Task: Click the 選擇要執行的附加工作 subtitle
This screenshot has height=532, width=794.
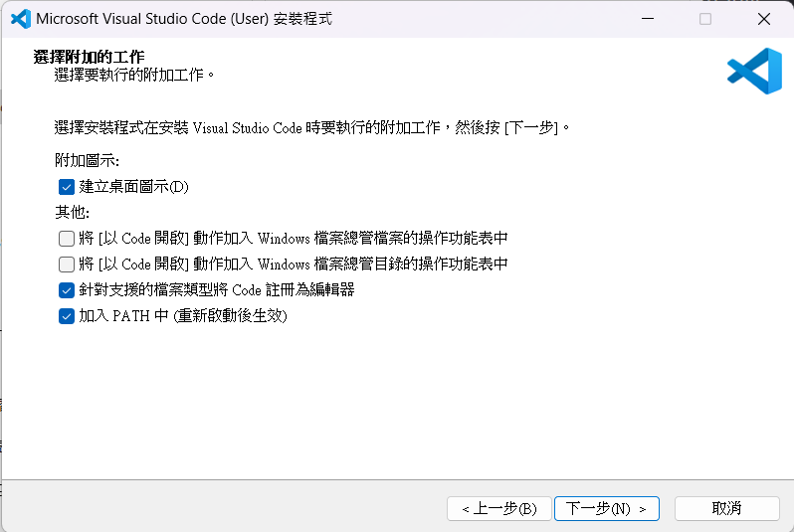Action: pos(134,75)
